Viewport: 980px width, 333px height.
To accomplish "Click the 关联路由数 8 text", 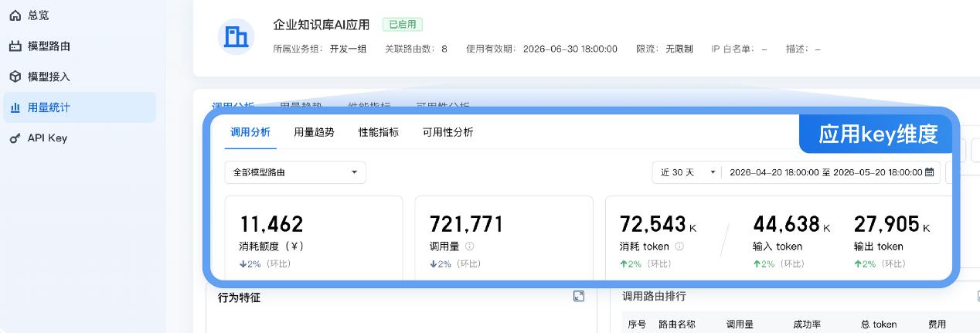I will tap(416, 49).
